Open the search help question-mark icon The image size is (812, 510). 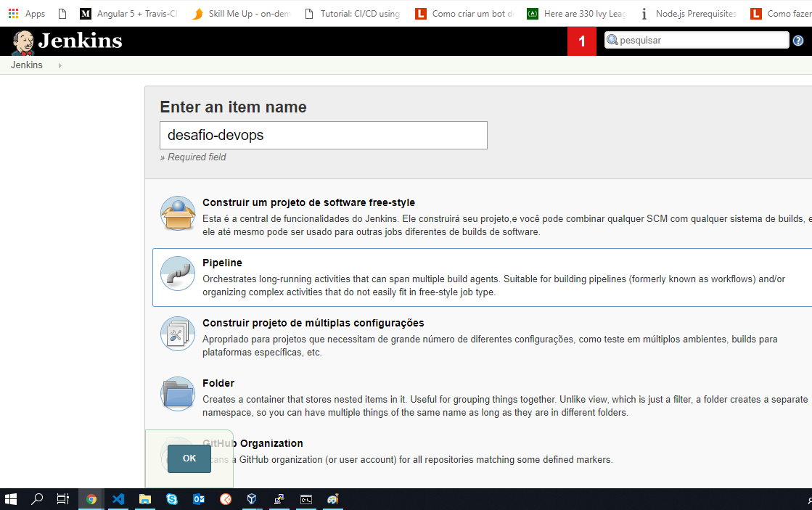tap(798, 41)
